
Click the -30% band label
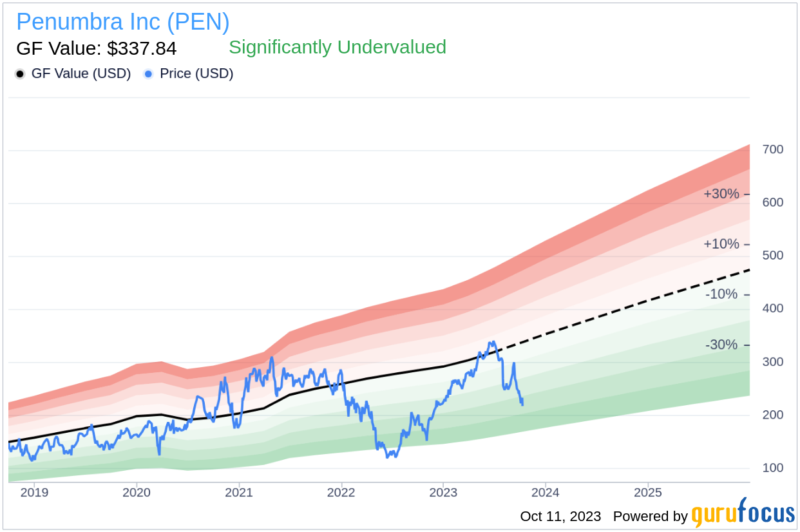coord(721,345)
